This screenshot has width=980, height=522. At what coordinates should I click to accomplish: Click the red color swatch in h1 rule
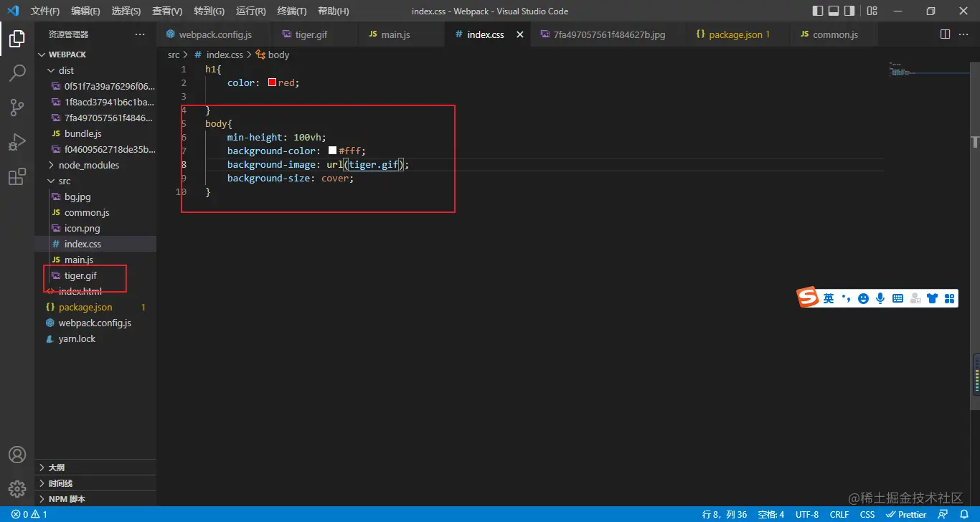[273, 82]
